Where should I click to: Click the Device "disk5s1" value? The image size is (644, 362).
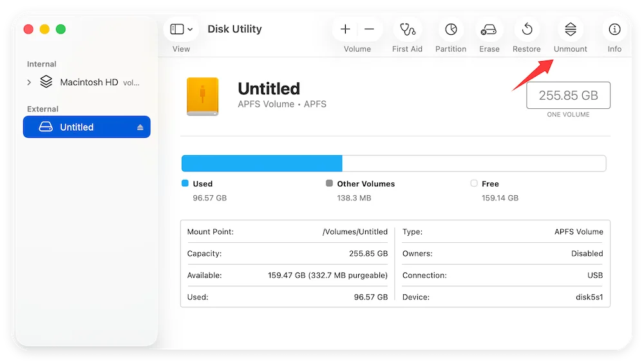(x=589, y=297)
